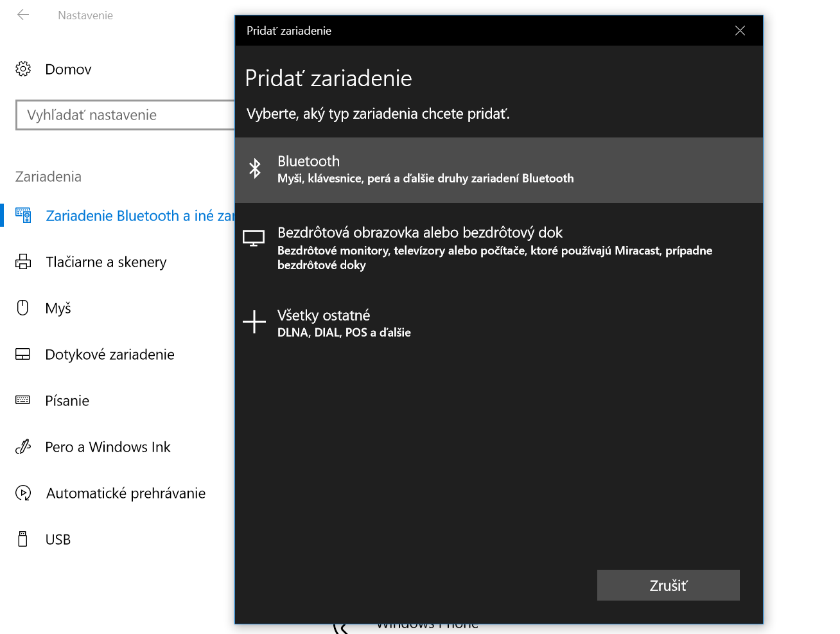840x634 pixels.
Task: Click the Vyhľadať nastavenie search field
Action: pos(125,115)
